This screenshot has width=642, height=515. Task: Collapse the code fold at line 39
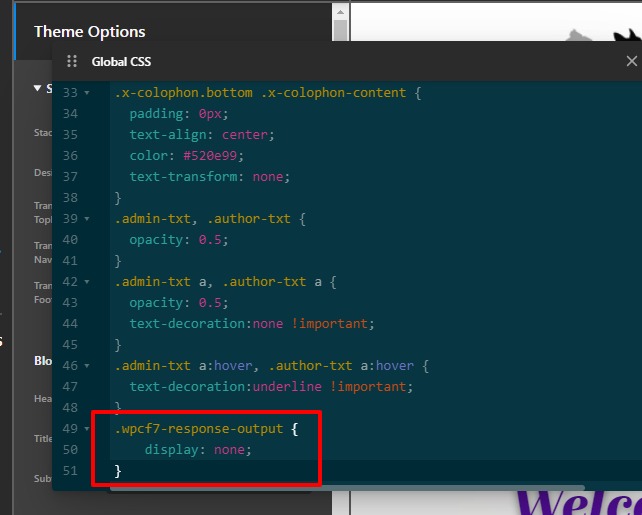tap(87, 219)
